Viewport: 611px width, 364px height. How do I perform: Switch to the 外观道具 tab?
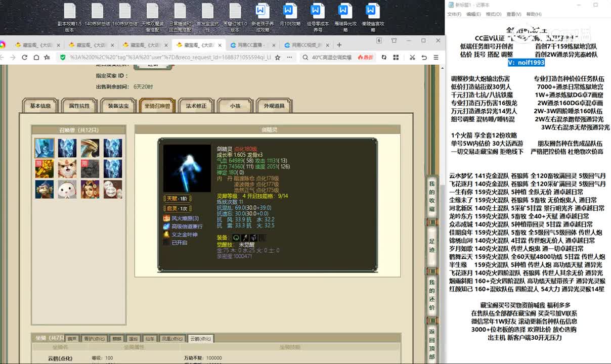274,106
